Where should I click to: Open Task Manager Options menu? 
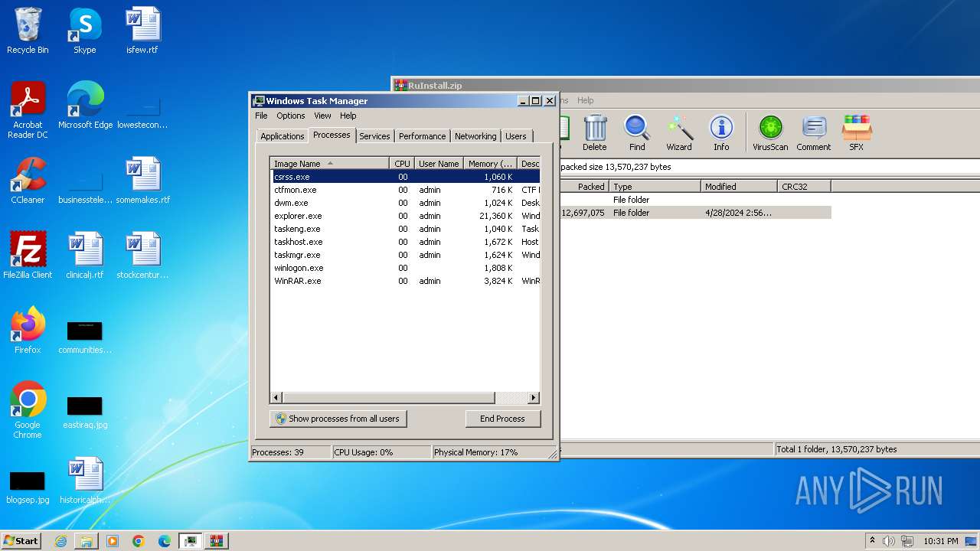pos(291,116)
